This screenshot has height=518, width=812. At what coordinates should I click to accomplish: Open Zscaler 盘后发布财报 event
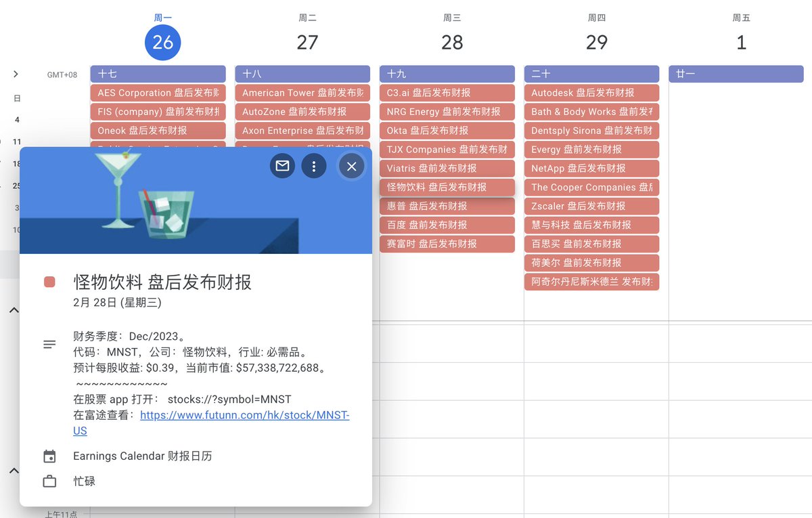click(x=591, y=207)
